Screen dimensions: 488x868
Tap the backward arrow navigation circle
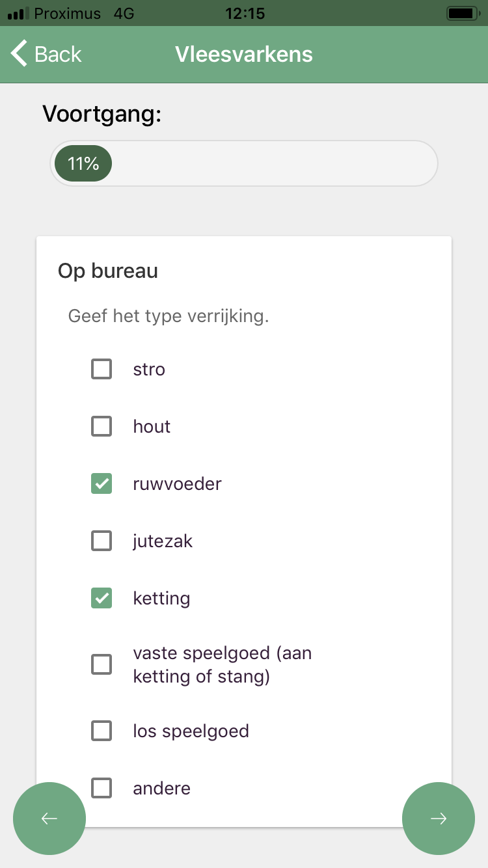(x=49, y=819)
